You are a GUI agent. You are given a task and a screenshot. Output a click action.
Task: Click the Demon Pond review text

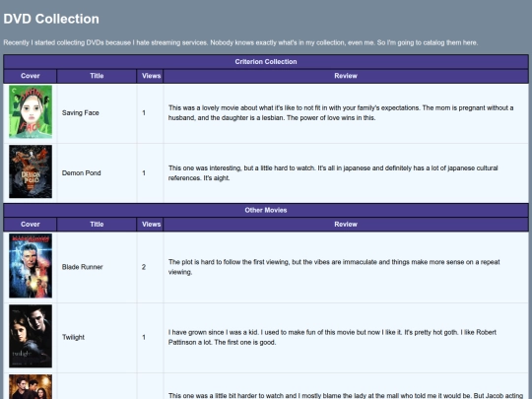tap(333, 173)
